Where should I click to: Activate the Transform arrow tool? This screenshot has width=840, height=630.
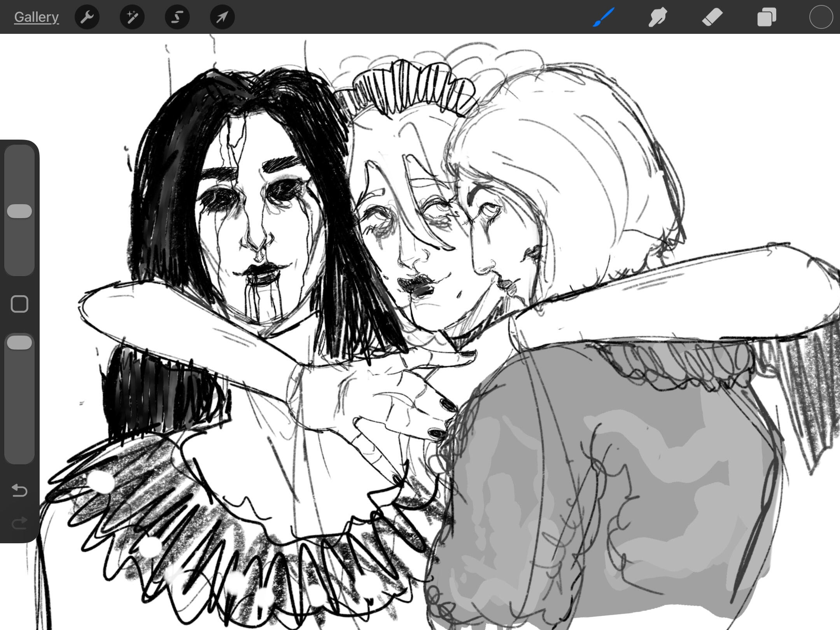[222, 17]
